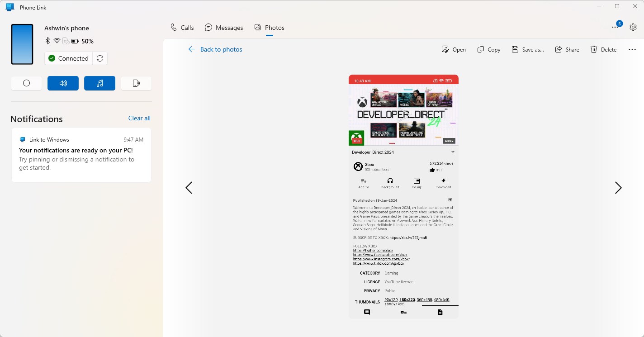Screen dimensions: 644x337
Task: Open the see-more menu for the photo
Action: [632, 49]
